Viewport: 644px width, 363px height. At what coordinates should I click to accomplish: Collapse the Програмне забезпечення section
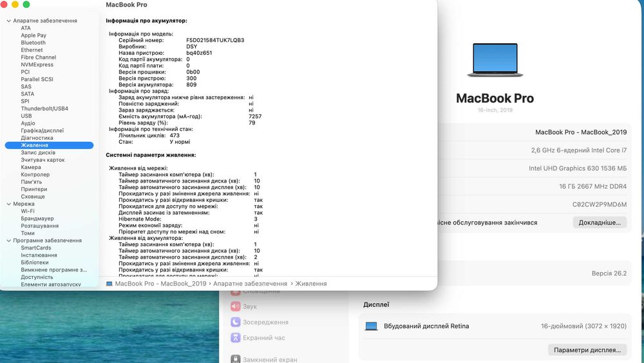pos(8,240)
